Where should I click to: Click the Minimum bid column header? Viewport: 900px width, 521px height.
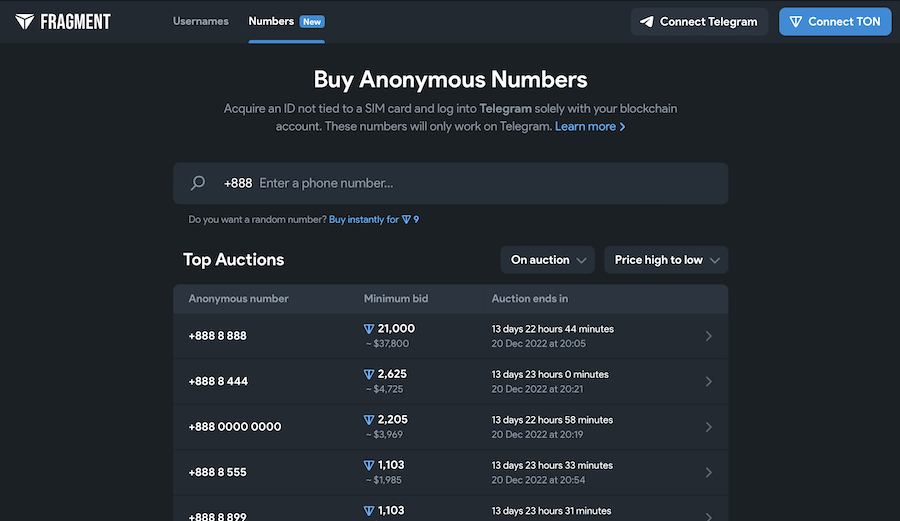[x=396, y=298]
